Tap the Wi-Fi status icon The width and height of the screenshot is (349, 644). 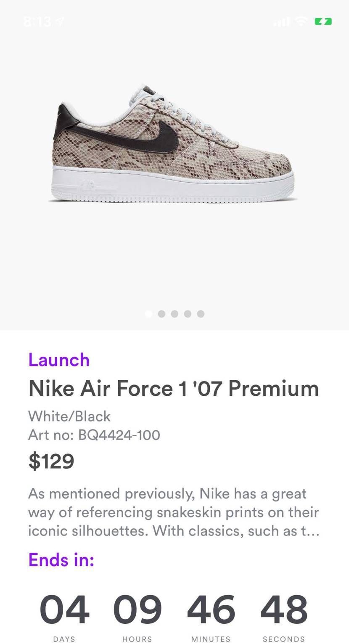[x=301, y=21]
